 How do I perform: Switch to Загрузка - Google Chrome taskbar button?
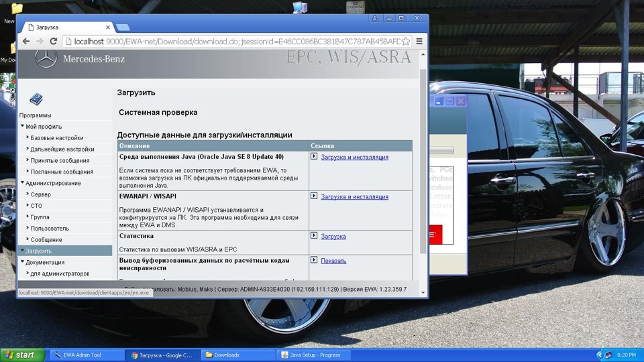point(162,355)
